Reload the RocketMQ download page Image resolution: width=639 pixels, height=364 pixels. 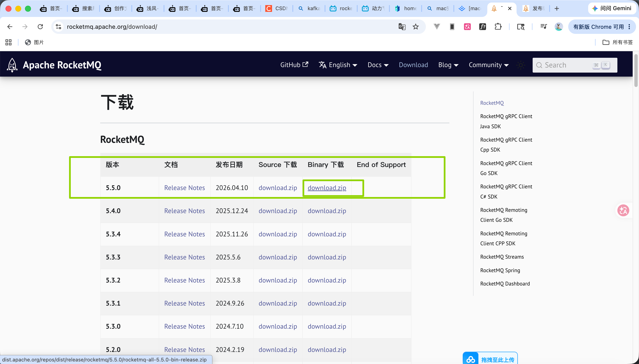coord(40,27)
